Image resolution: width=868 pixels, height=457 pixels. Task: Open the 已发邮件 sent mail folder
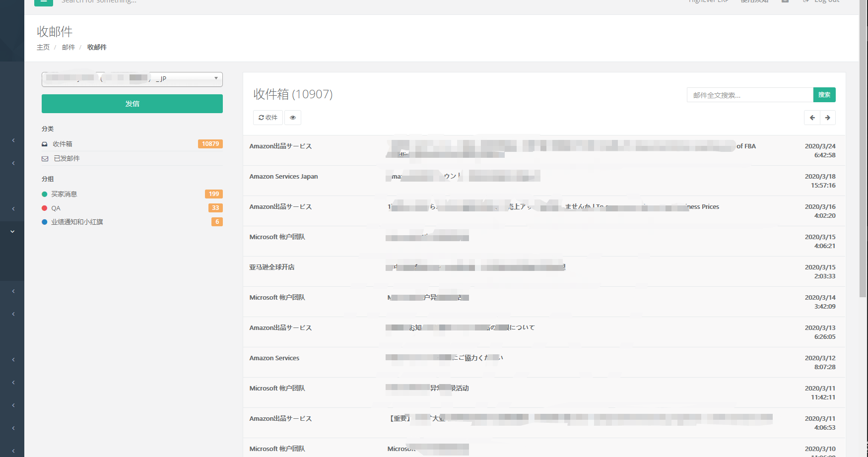click(67, 158)
